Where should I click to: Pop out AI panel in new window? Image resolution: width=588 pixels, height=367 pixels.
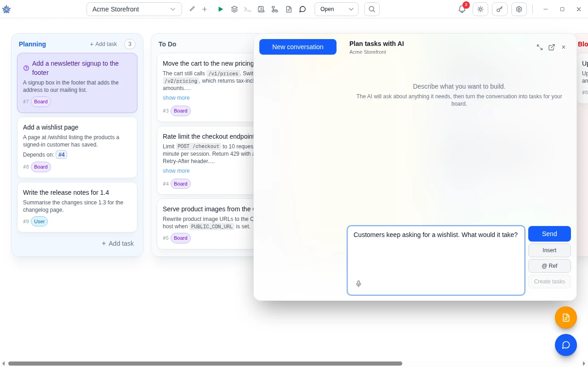tap(552, 47)
